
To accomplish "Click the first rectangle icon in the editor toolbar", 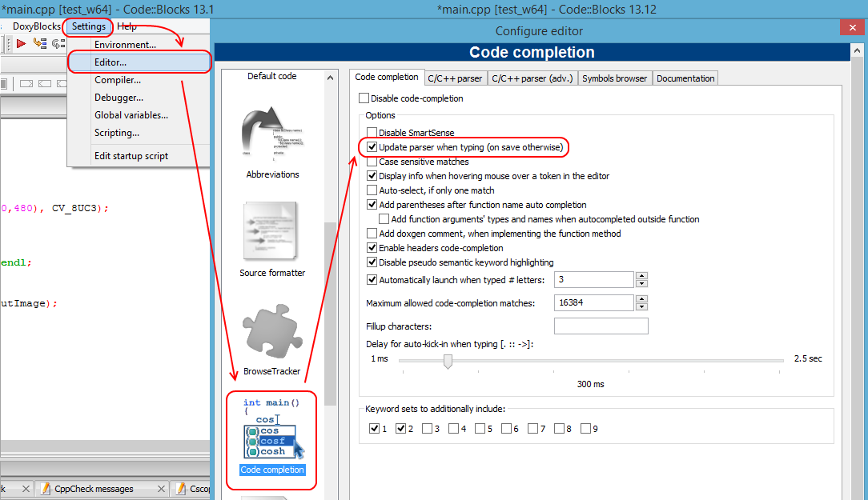I will point(26,83).
